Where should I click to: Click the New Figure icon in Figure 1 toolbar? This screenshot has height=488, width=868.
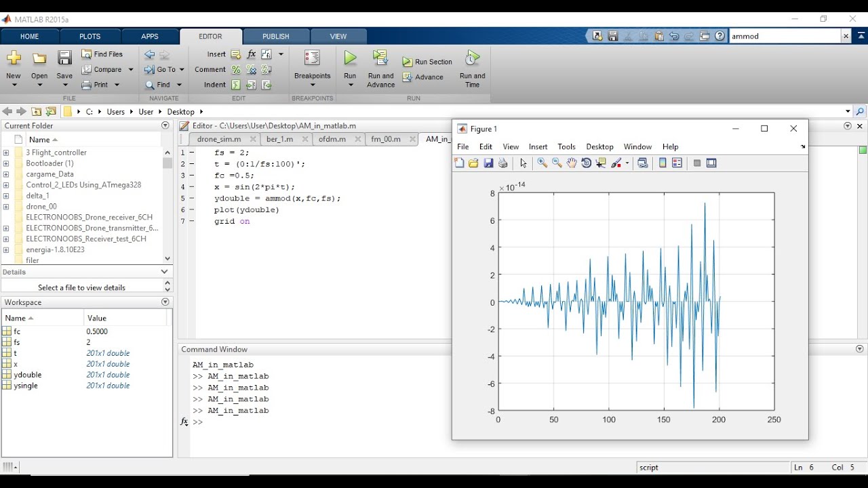[459, 163]
